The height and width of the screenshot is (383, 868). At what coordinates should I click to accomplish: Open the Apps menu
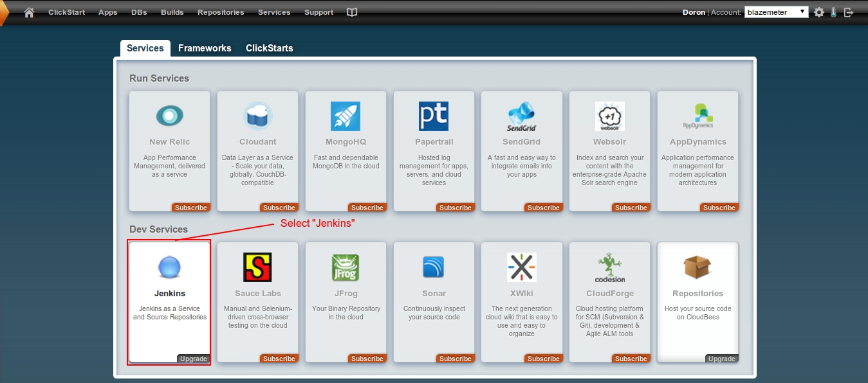108,12
